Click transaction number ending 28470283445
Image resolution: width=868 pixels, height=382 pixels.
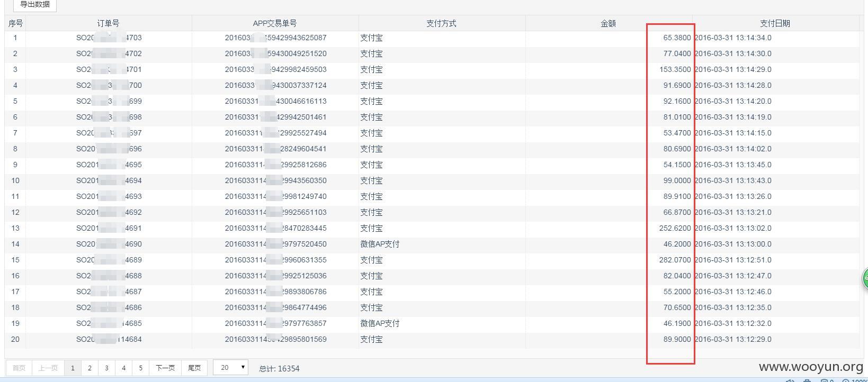click(x=275, y=228)
